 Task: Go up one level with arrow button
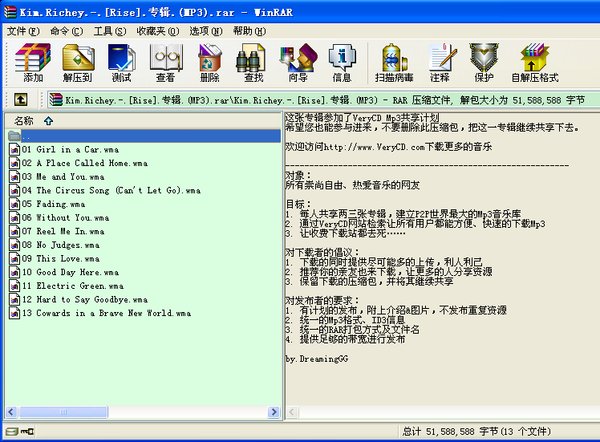point(20,100)
